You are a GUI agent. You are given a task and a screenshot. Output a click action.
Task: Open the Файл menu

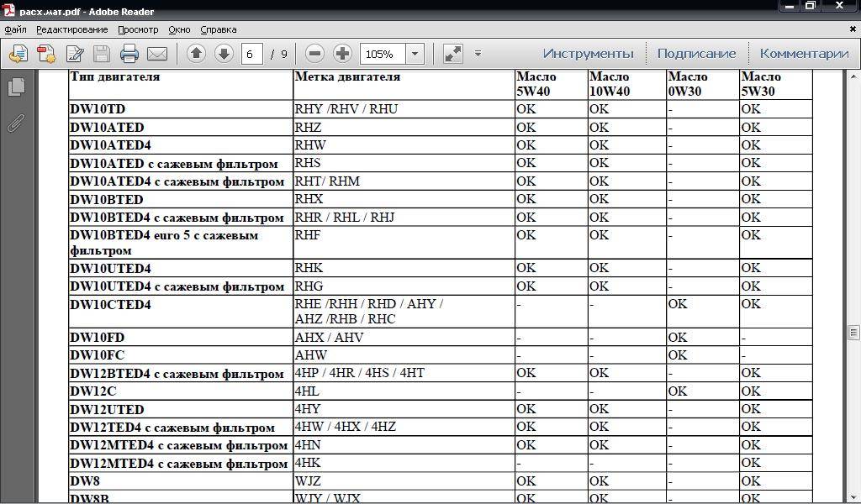click(15, 29)
